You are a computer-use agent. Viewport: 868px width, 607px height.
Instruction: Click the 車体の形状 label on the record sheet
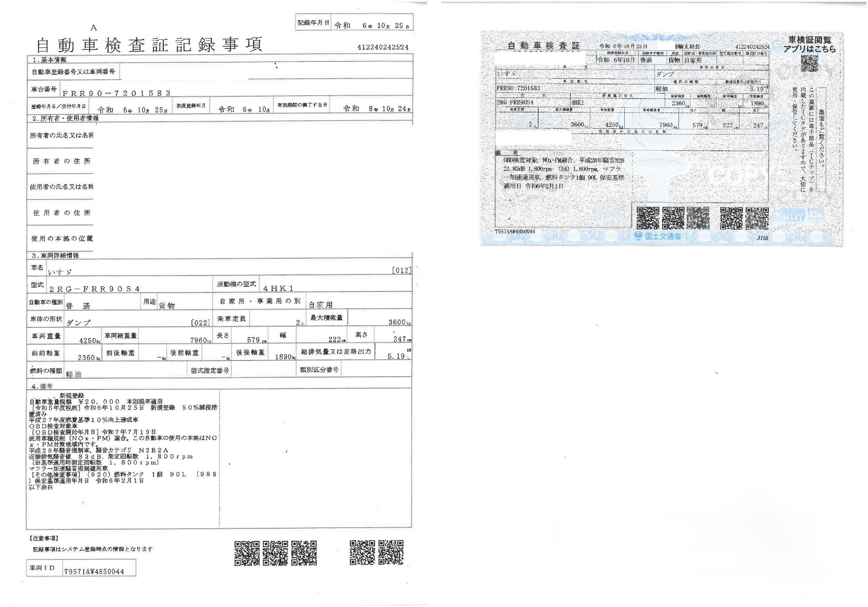point(46,319)
